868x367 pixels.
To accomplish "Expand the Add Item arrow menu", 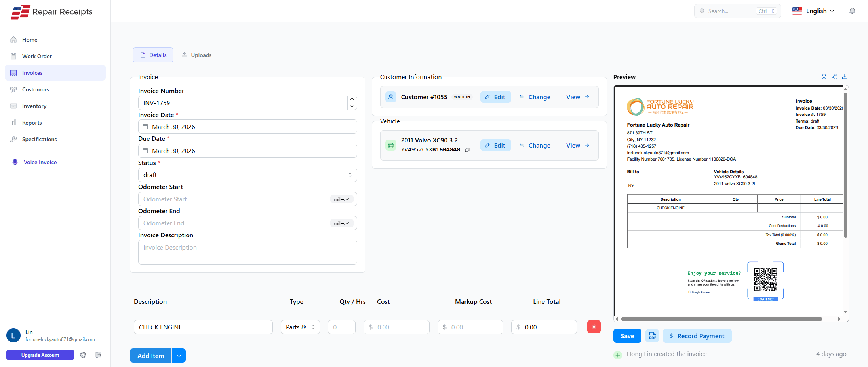I will coord(179,356).
